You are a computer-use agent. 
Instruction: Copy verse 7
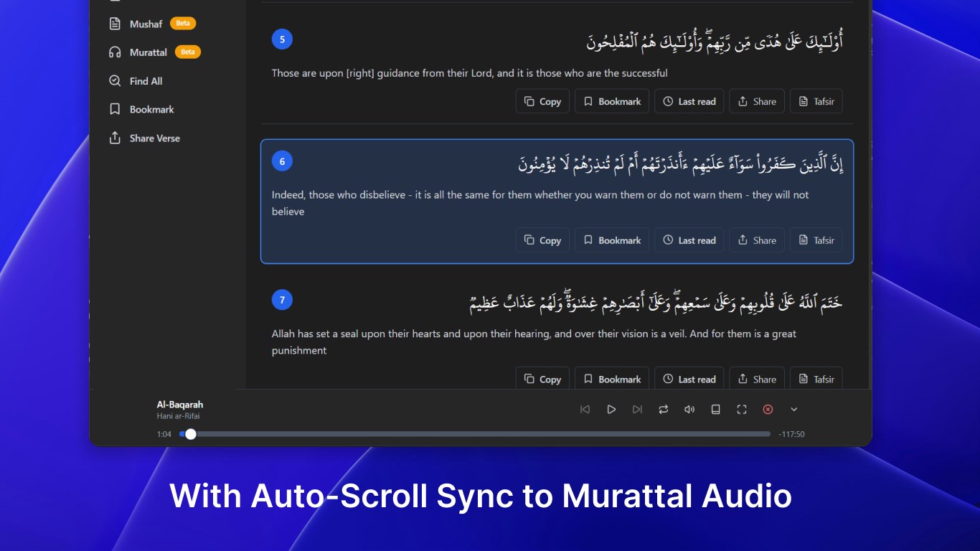pyautogui.click(x=542, y=379)
